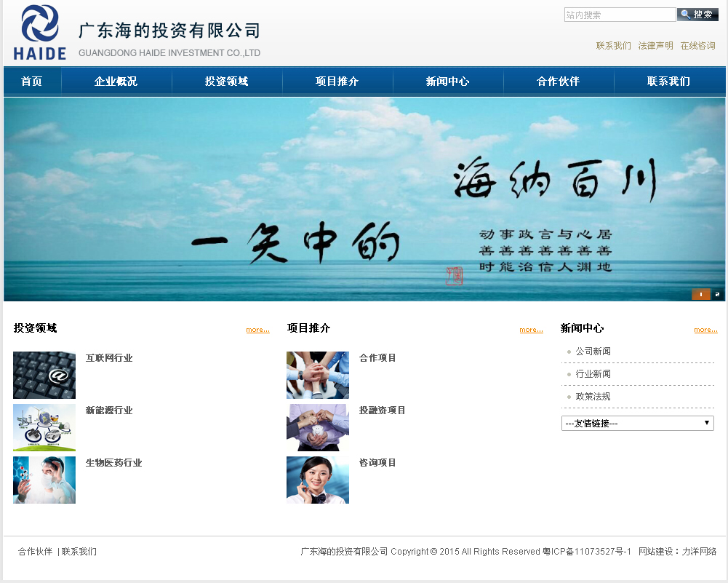Expand the 友情链接 dropdown list
This screenshot has height=583, width=728.
click(x=637, y=424)
